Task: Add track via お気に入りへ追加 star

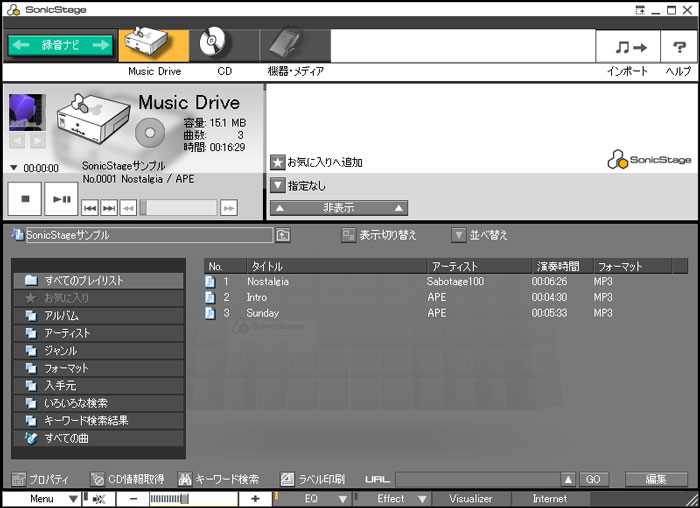Action: [279, 162]
